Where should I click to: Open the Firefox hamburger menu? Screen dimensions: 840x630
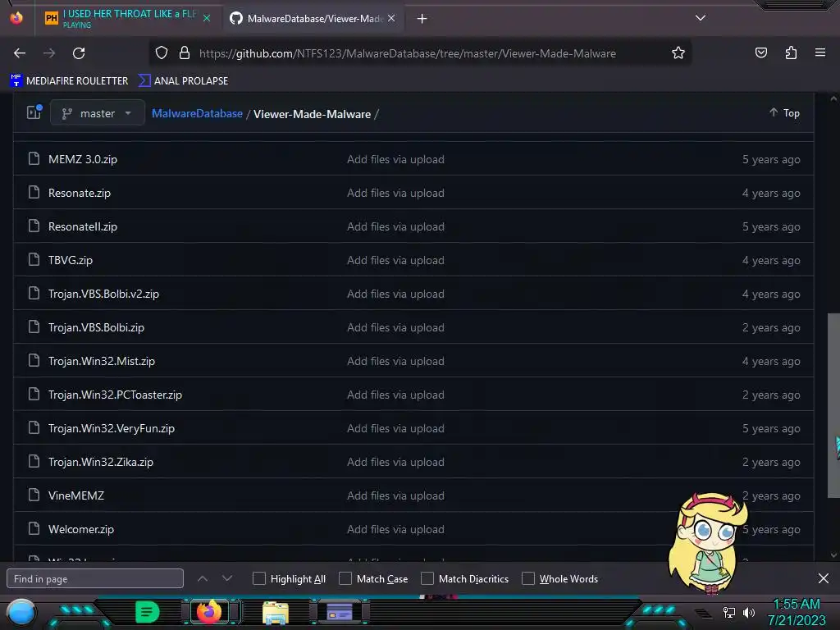coord(820,52)
